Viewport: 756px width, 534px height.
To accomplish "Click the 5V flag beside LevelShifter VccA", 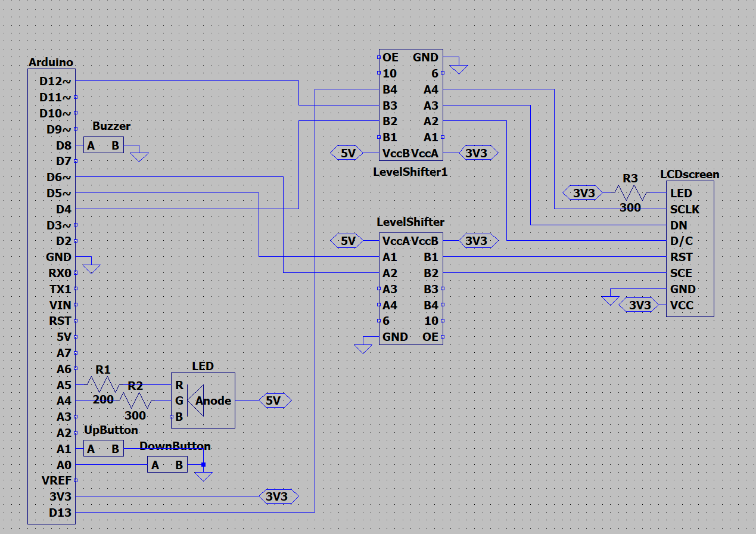I will [x=347, y=241].
